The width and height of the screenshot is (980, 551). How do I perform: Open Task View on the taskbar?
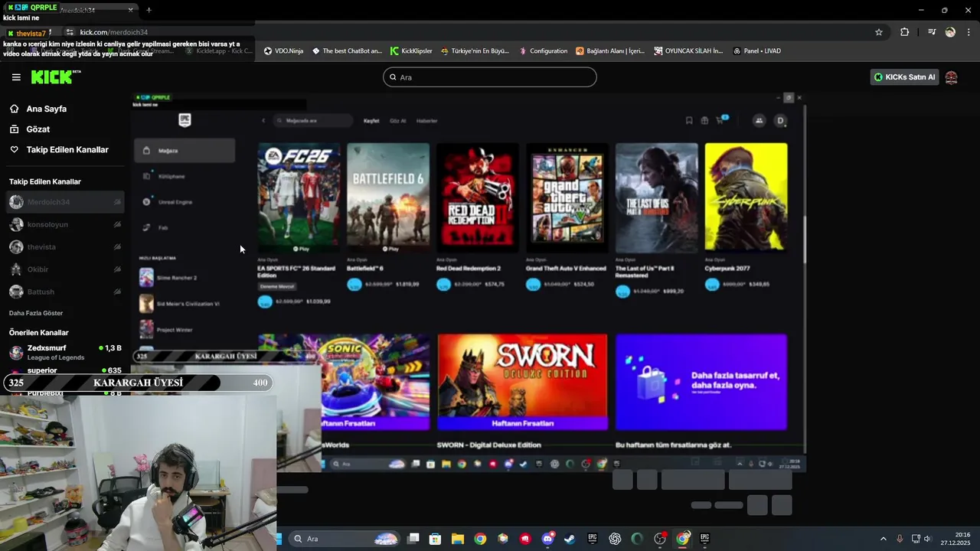[413, 539]
